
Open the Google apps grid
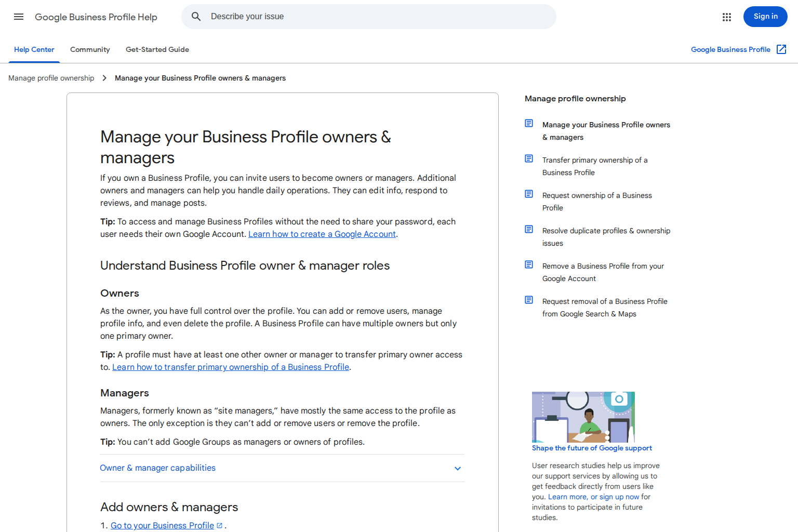click(727, 17)
